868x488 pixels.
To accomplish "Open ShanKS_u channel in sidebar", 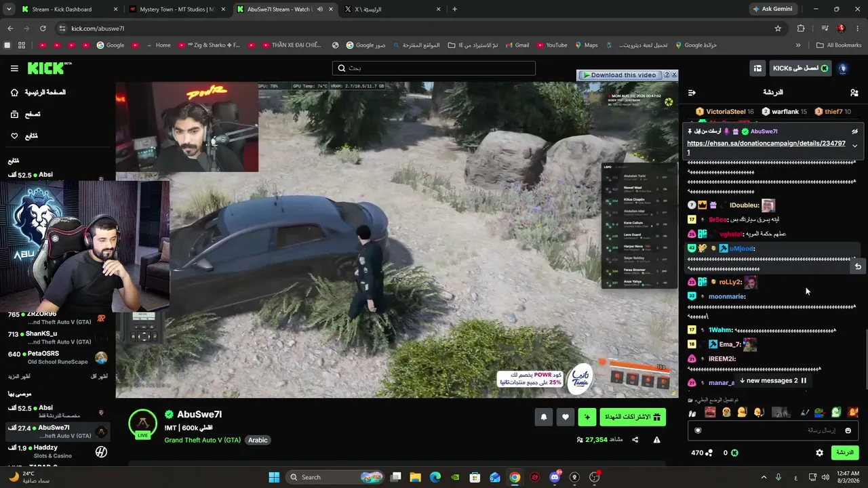I will tap(56, 338).
